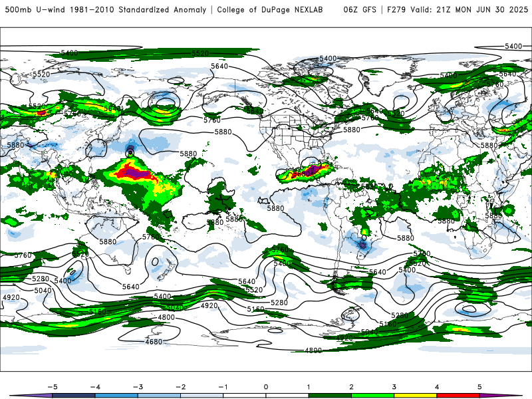The image size is (532, 399).
Task: Select the white swatch between -1 and 0
Action: coord(245,396)
